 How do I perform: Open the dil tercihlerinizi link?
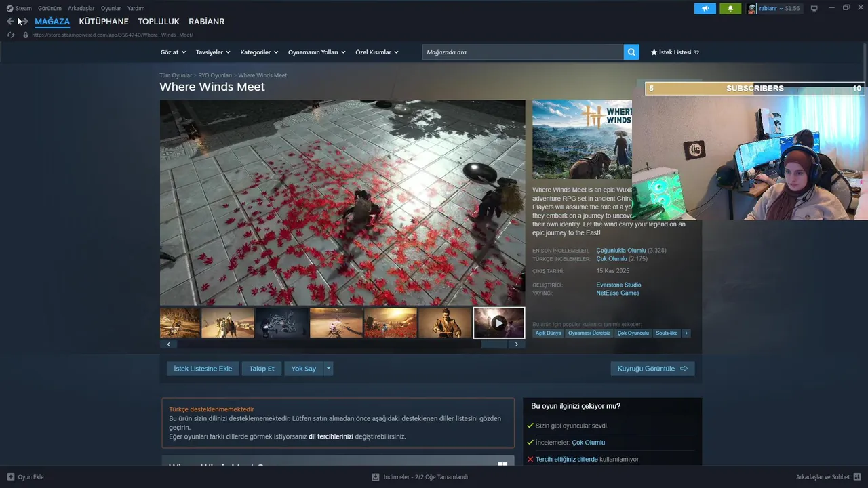331,437
